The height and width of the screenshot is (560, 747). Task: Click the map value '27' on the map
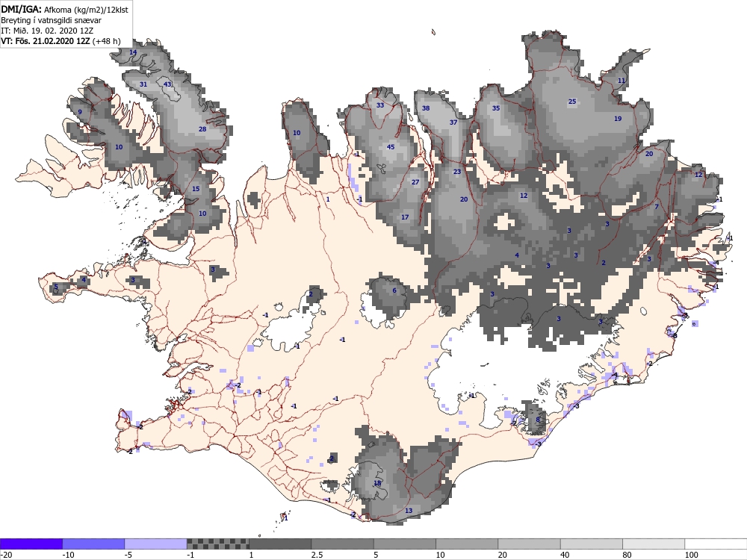415,182
